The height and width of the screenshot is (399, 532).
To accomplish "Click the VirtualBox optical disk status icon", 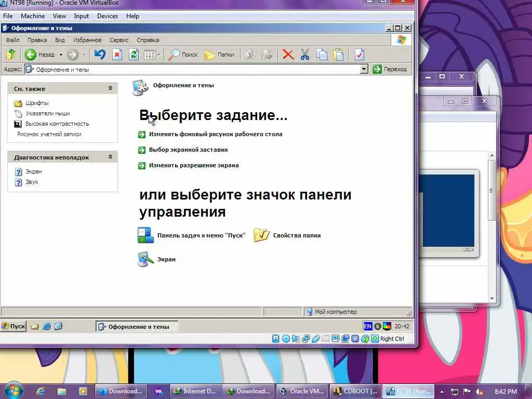I will (x=286, y=339).
